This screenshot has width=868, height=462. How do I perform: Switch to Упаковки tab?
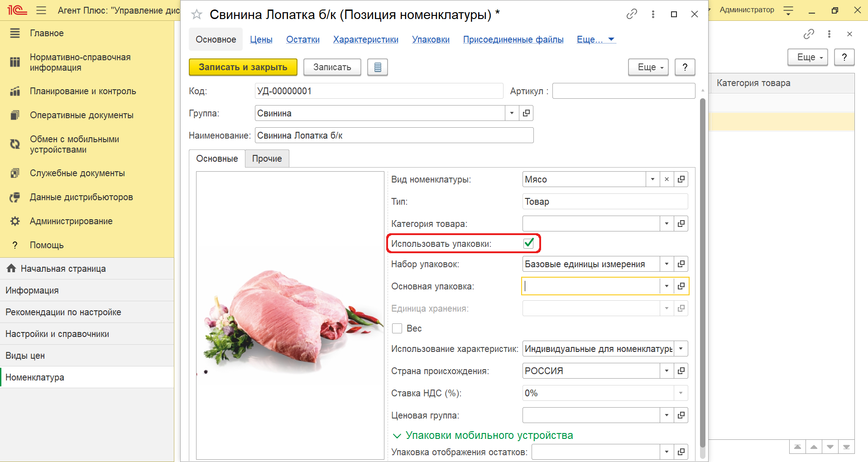(x=431, y=39)
